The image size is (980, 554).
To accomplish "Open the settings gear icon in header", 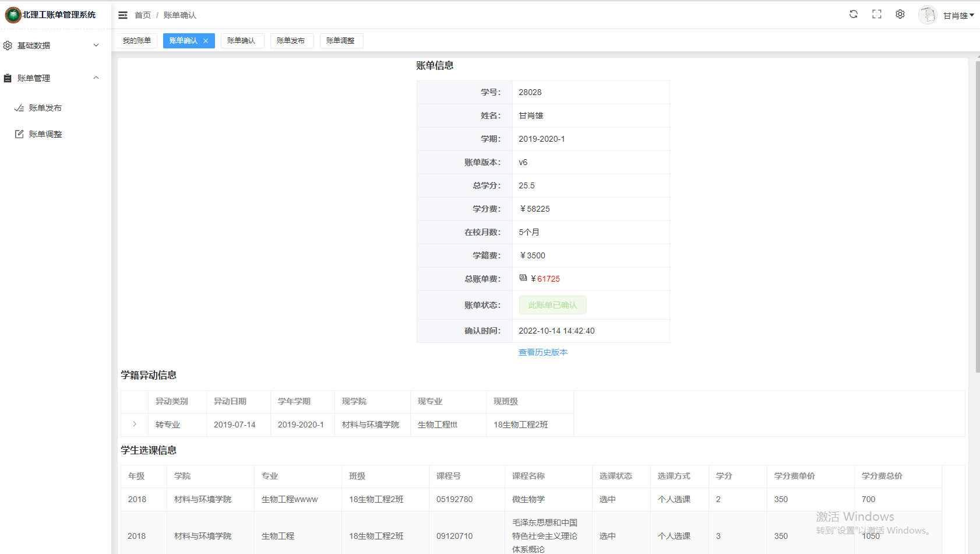I will 900,14.
